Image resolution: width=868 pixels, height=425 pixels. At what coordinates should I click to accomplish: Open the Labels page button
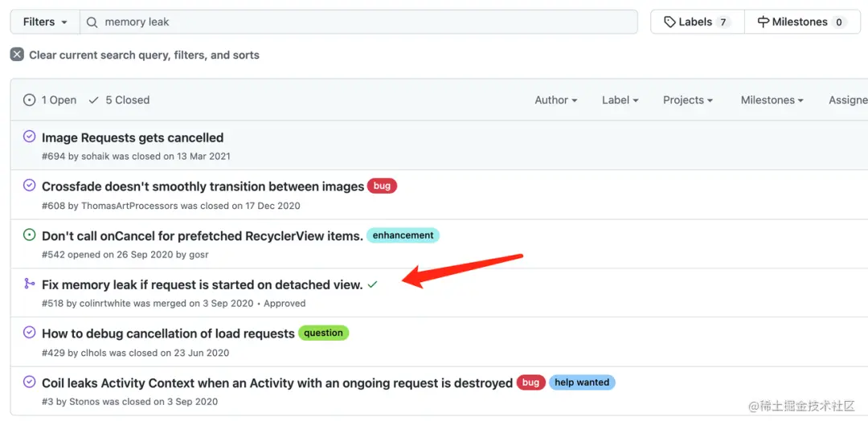click(696, 22)
